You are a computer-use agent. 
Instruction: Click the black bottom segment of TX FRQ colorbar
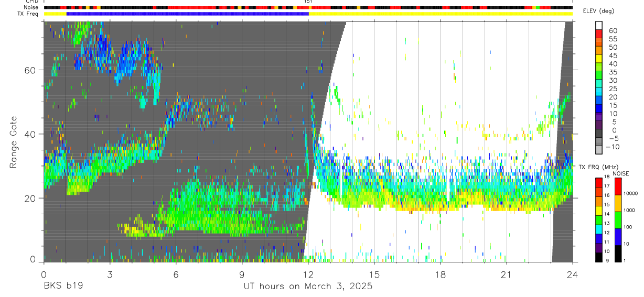pos(599,258)
